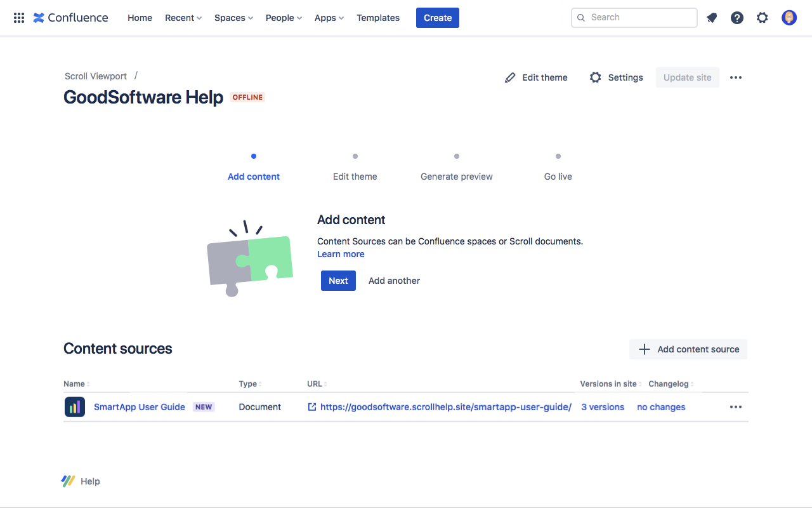Viewport: 812px width, 508px height.
Task: Click the user profile avatar
Action: coord(789,18)
